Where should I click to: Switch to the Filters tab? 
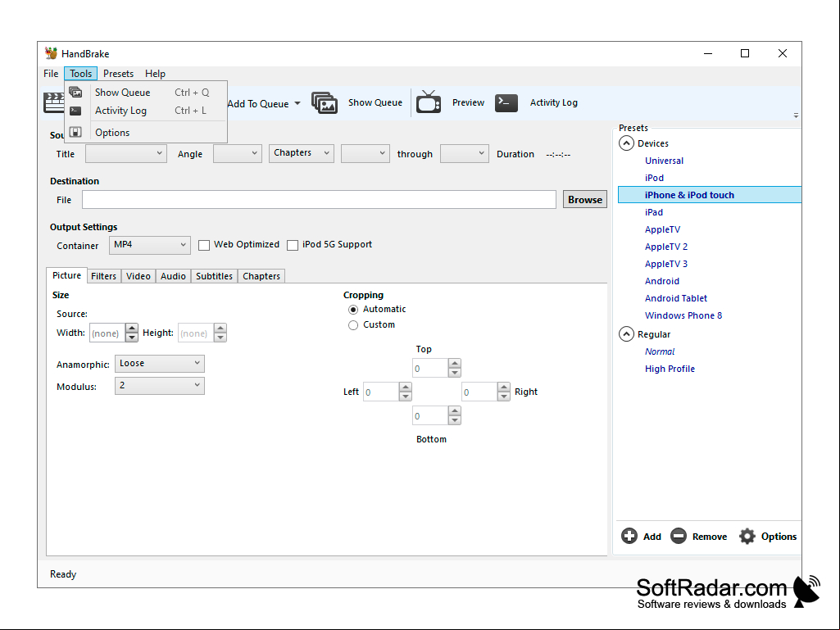point(103,276)
